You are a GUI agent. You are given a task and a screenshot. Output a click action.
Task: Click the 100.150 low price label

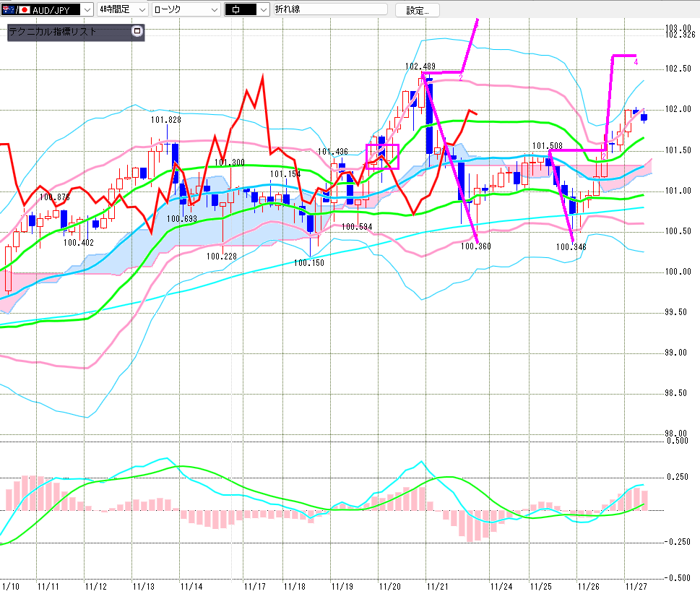click(x=309, y=262)
